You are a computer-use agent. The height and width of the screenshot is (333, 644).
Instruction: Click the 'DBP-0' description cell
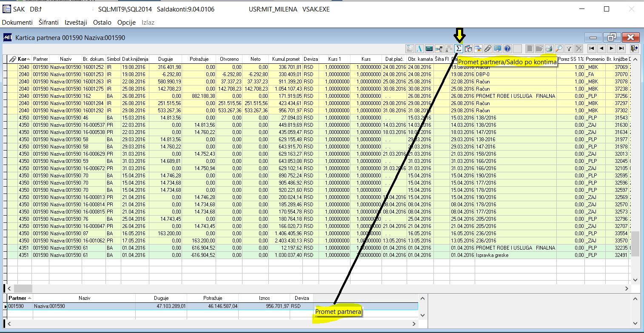click(516, 74)
